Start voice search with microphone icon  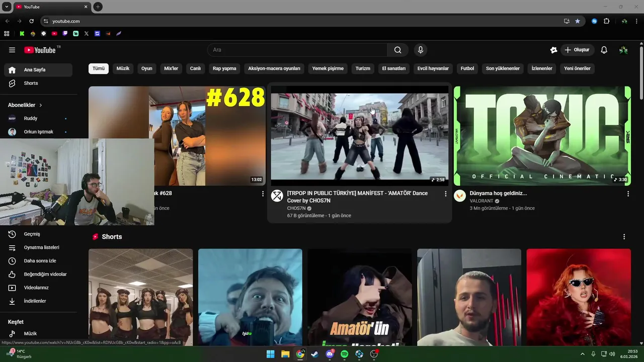pyautogui.click(x=421, y=50)
